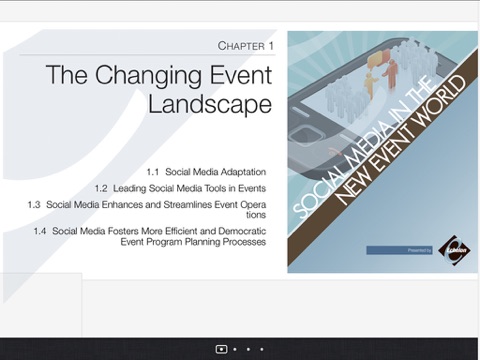480x360 pixels.
Task: Click The Changing Event Landscape title
Action: 159,89
